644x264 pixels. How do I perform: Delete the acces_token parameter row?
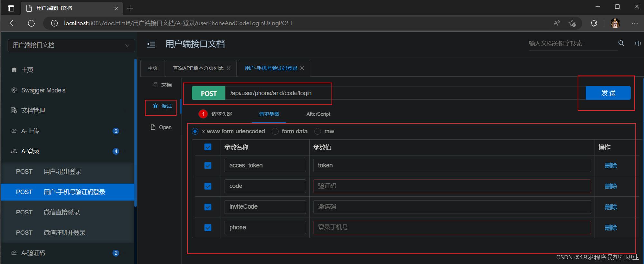tap(611, 166)
